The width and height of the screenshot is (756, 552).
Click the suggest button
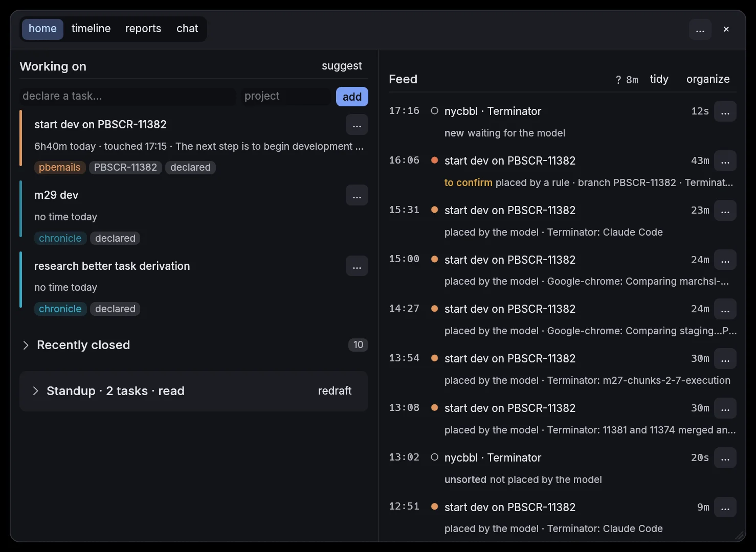click(342, 66)
